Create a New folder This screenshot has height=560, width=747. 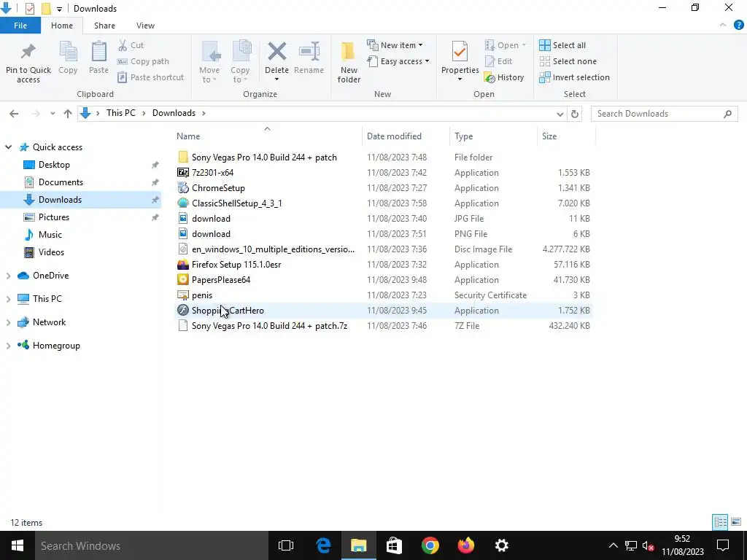point(349,62)
